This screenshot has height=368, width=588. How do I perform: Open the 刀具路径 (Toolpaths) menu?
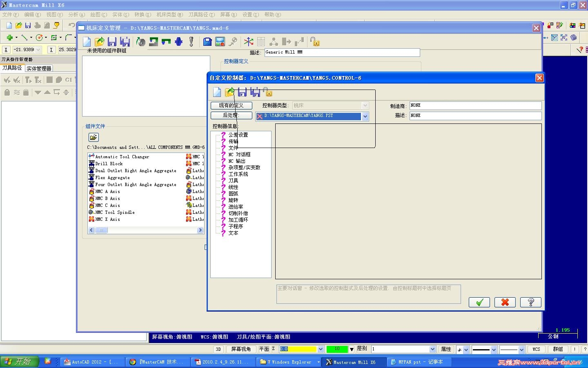pos(201,14)
